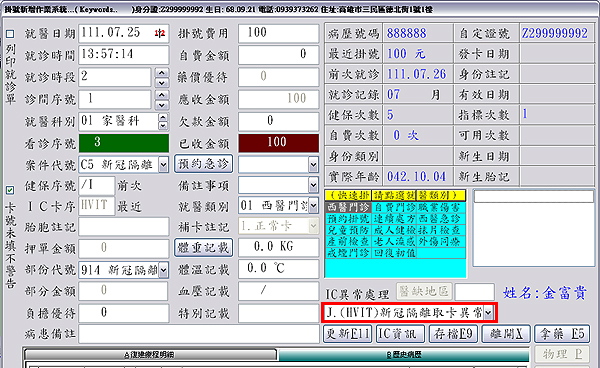600x368 pixels.
Task: Click the 自費金額 input field
Action: pos(278,55)
